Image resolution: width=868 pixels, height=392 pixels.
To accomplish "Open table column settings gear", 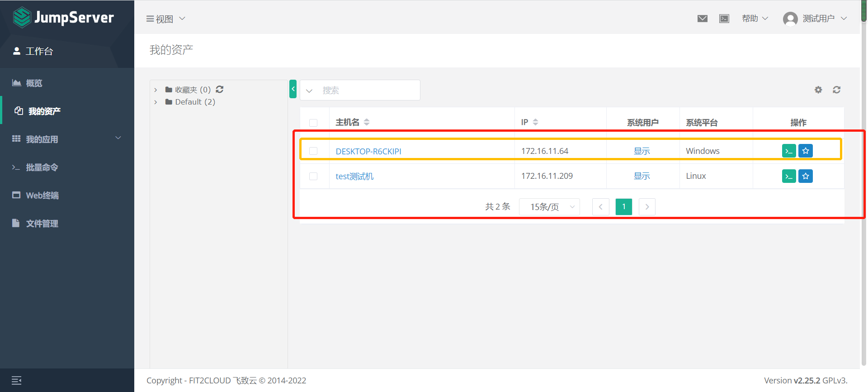I will (x=818, y=90).
